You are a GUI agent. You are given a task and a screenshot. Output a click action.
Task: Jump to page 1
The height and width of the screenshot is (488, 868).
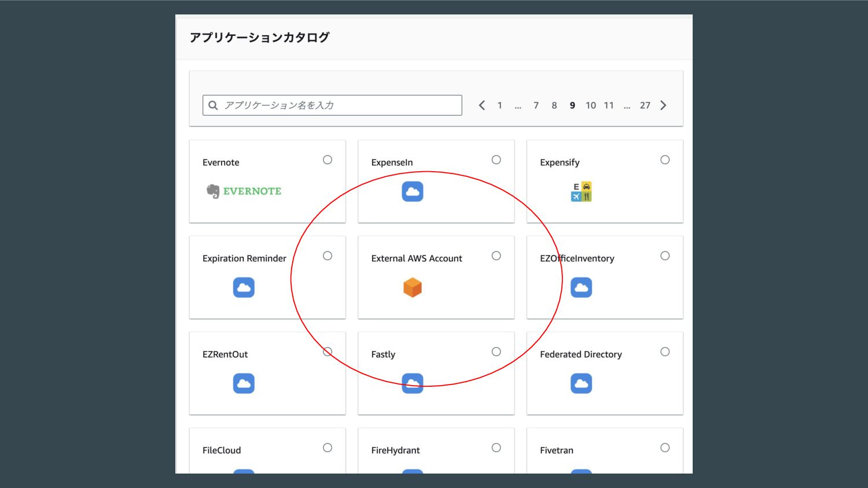point(499,105)
